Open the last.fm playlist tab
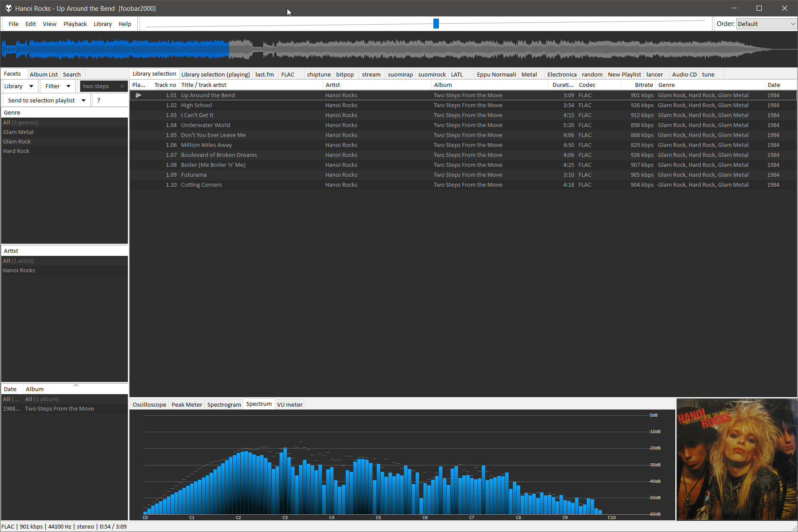 pos(264,74)
